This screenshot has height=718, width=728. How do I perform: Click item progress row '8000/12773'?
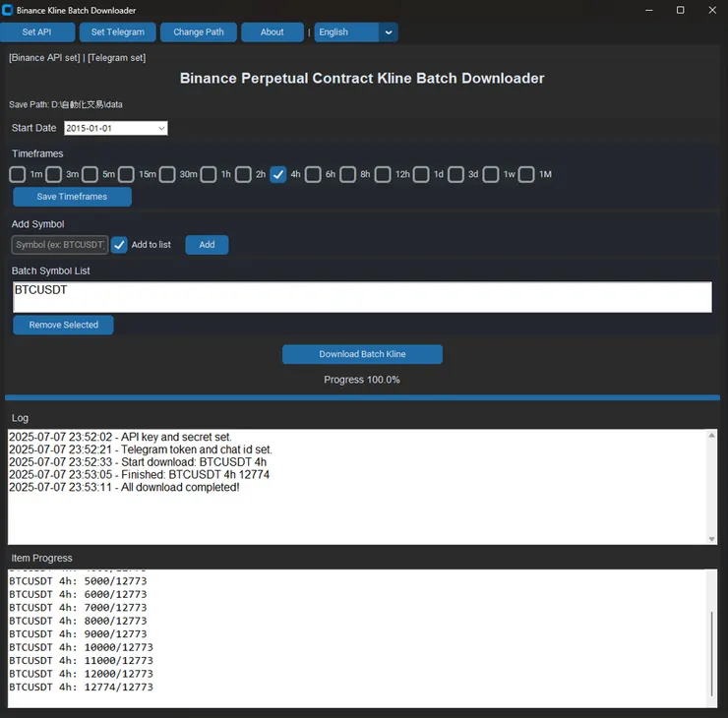tap(78, 621)
